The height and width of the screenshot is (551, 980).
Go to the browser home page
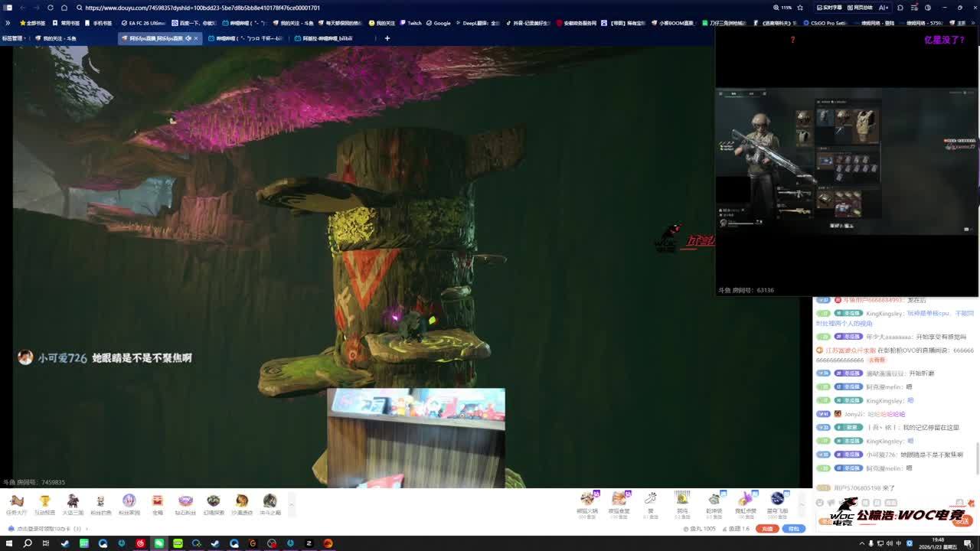point(64,8)
